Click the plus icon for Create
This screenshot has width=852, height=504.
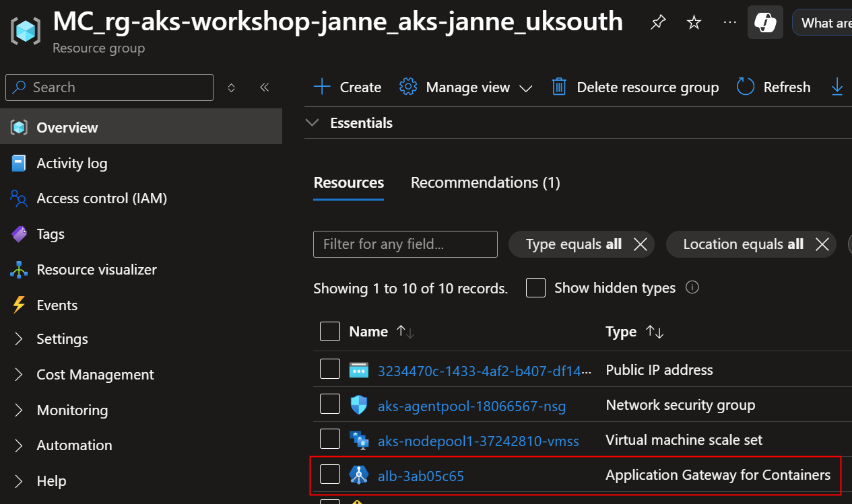[x=323, y=87]
